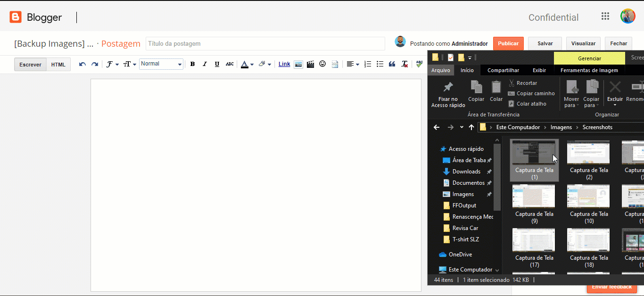Go back in File Explorer navigation
This screenshot has width=644, height=296.
pyautogui.click(x=437, y=127)
